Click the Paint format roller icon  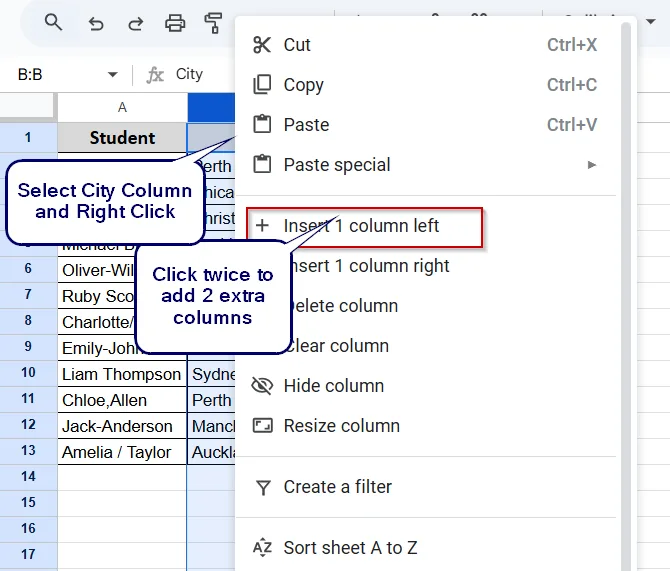(213, 23)
